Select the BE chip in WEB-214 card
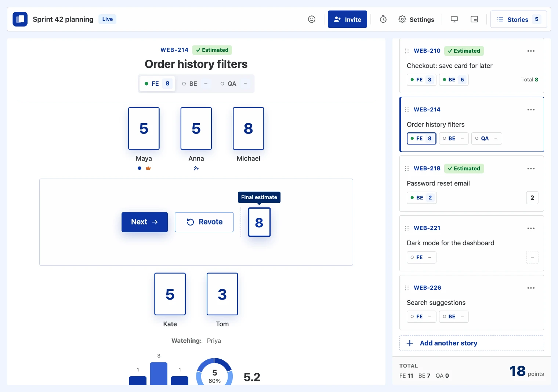Screen dimensions: 558x392 click(x=454, y=139)
